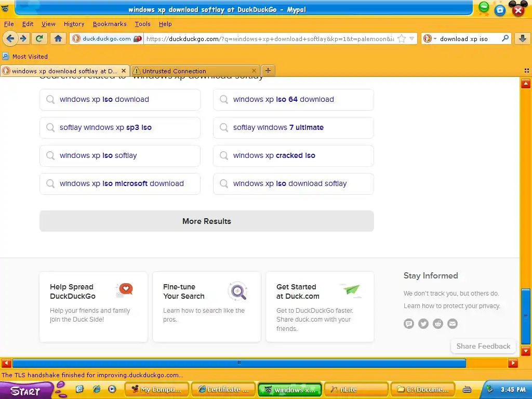Open related search windows xp iso download
The height and width of the screenshot is (399, 532).
[x=120, y=99]
